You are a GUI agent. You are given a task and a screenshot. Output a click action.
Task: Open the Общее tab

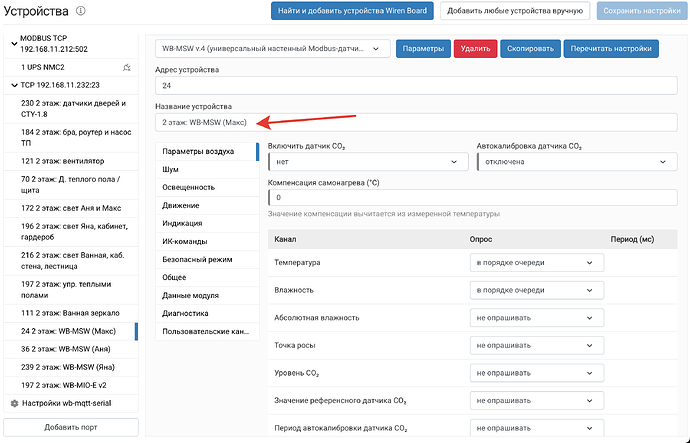pyautogui.click(x=207, y=278)
